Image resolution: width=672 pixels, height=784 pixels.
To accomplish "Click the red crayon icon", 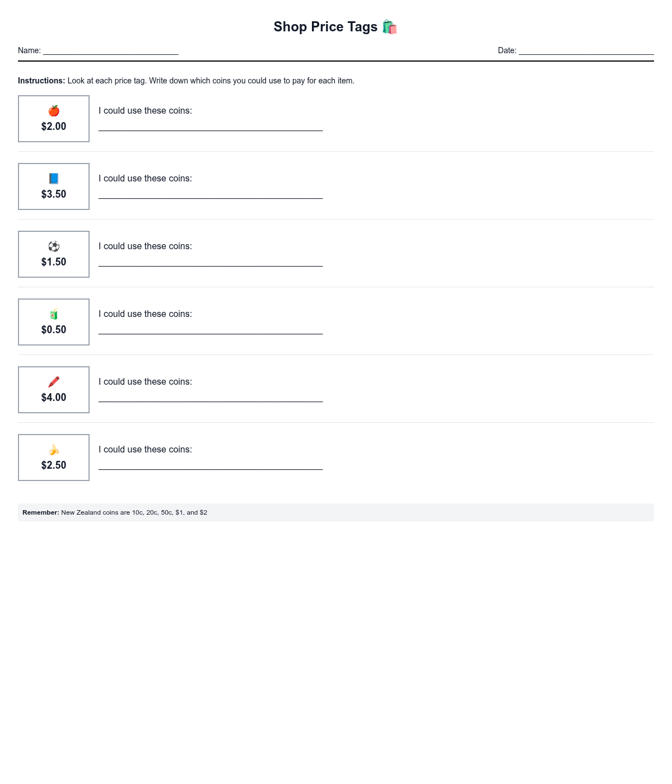I will tap(54, 382).
